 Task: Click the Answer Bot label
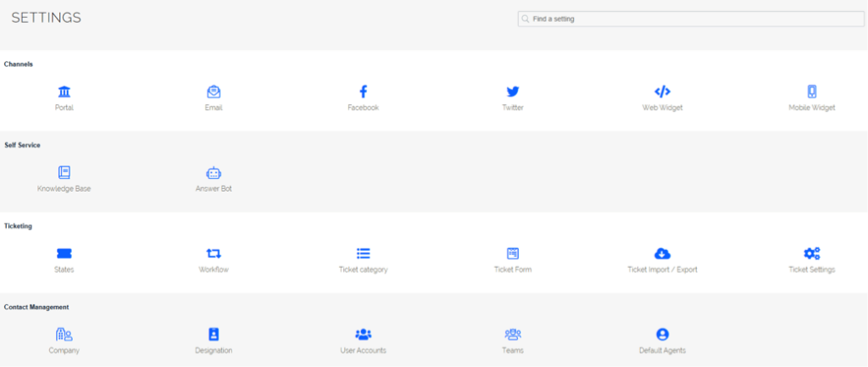click(214, 189)
